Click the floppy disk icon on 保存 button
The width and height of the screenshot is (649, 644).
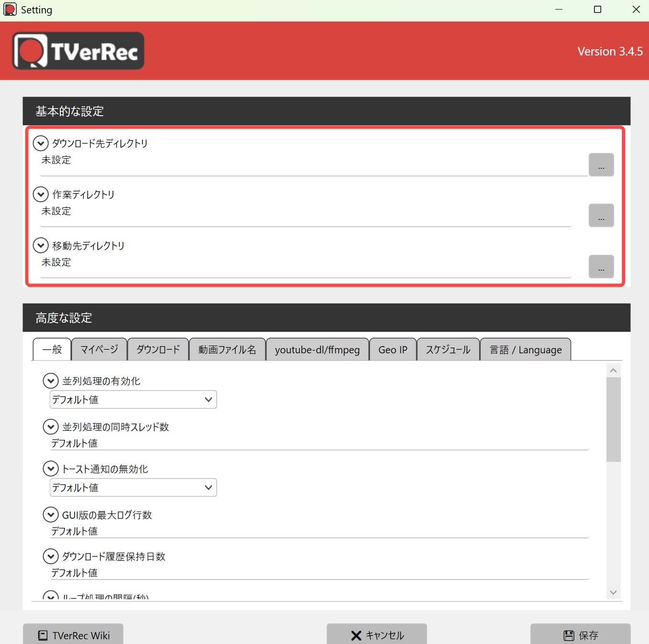569,635
